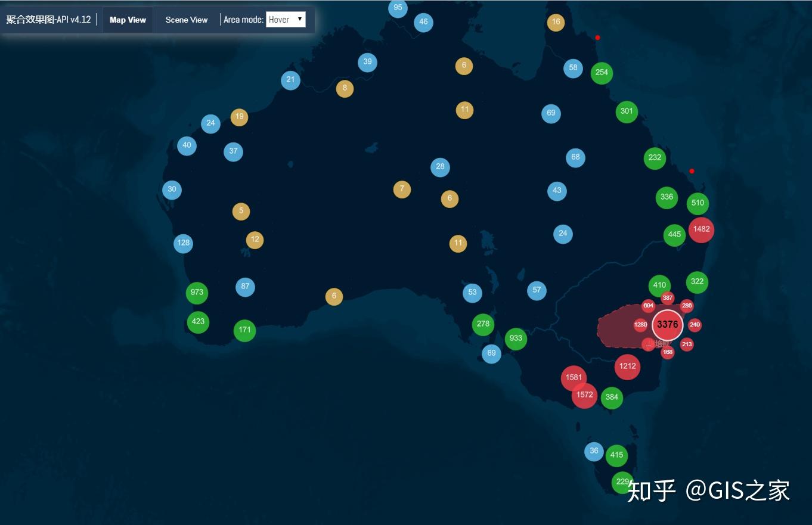This screenshot has width=812, height=525.
Task: Click the green 423 cluster on west side
Action: pos(198,322)
